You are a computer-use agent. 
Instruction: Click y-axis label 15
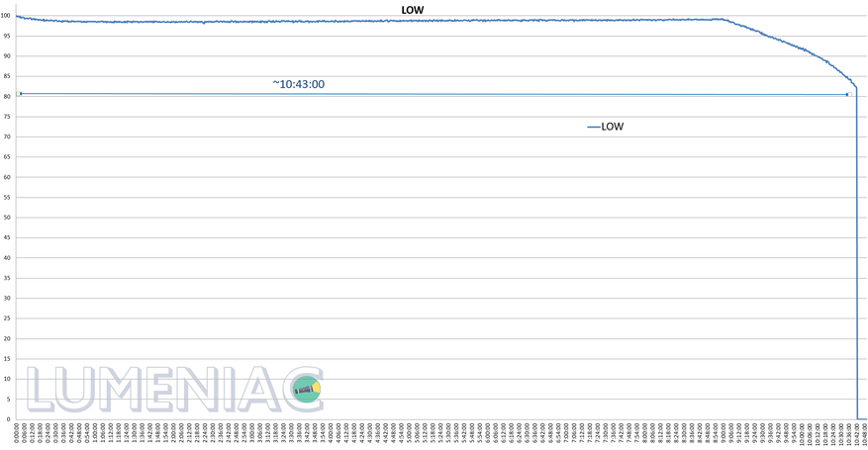point(7,359)
